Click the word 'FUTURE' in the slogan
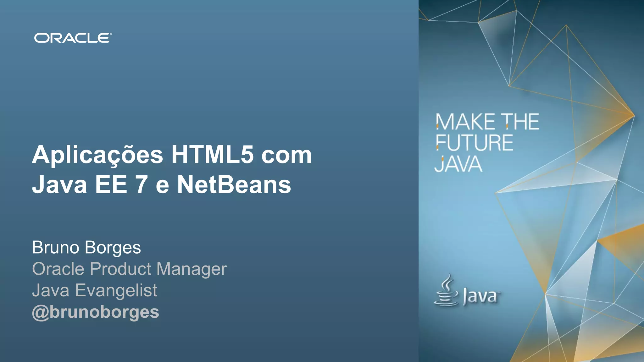The height and width of the screenshot is (362, 644). [475, 143]
